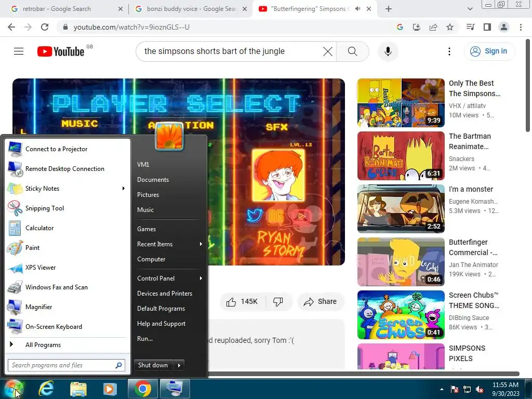Go back in Chrome

coord(11,27)
